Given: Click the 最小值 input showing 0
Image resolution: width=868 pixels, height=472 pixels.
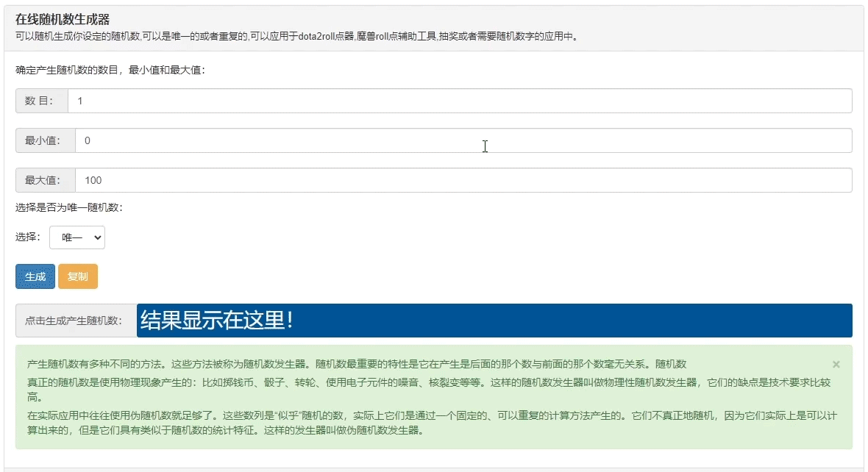Looking at the screenshot, I should 294,140.
